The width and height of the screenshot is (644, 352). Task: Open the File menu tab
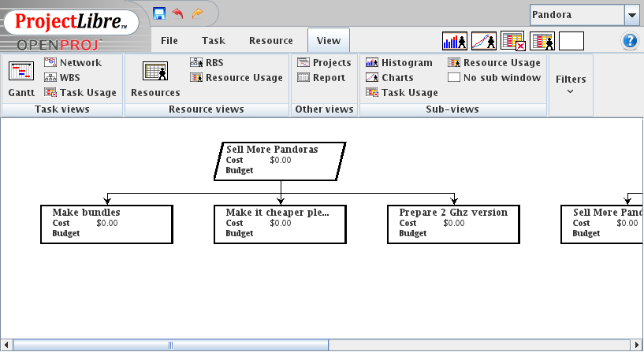pos(169,41)
